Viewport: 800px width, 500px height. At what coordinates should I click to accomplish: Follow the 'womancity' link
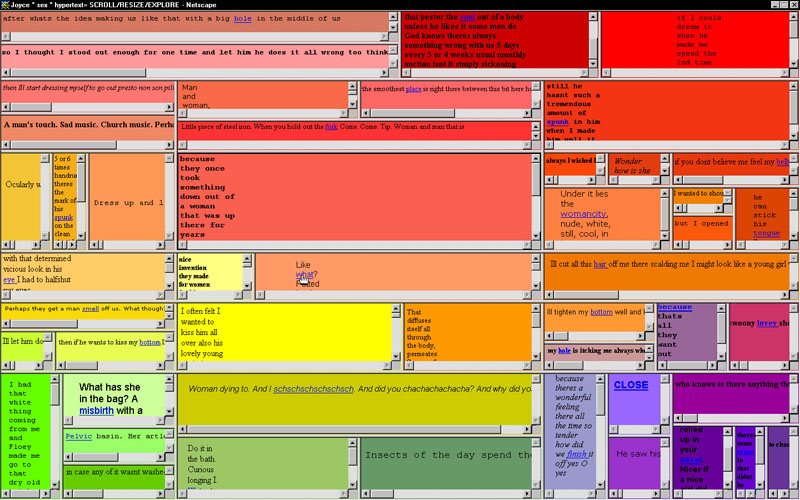tap(584, 213)
